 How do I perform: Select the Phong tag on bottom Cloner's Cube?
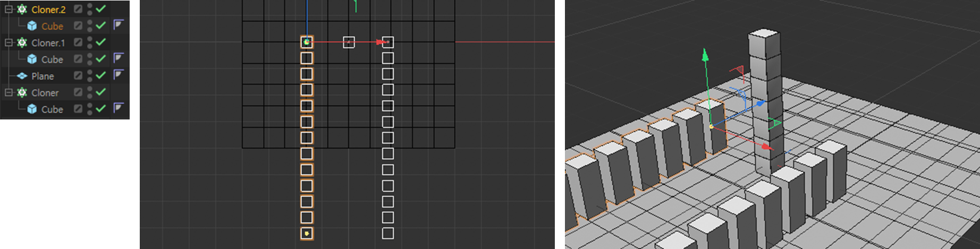119,107
